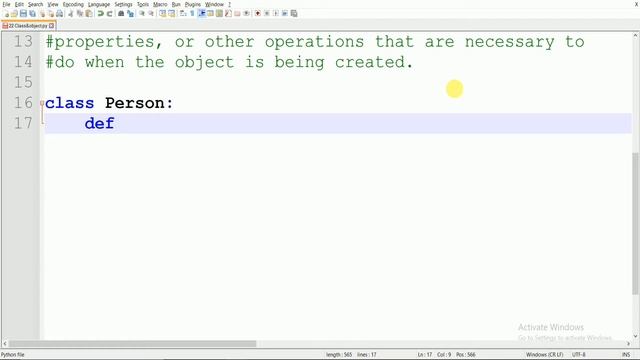The image size is (640, 360).
Task: Toggle INS insert mode in status bar
Action: click(x=626, y=355)
